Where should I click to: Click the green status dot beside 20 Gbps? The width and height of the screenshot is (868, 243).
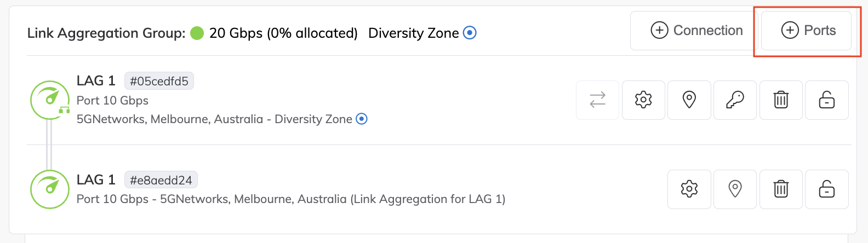(197, 33)
